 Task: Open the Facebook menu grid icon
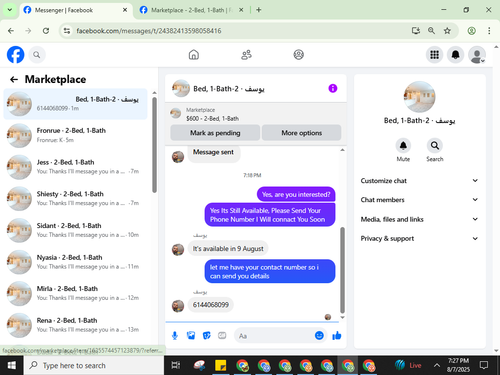434,55
